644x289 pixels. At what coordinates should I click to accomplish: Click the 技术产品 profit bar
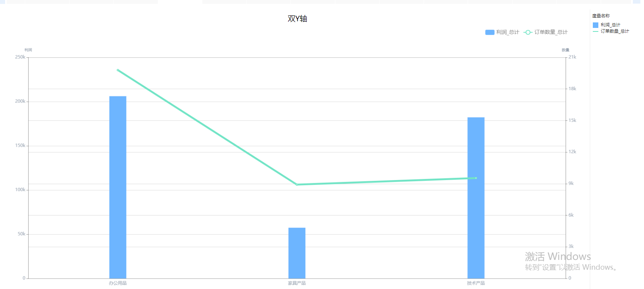point(476,198)
